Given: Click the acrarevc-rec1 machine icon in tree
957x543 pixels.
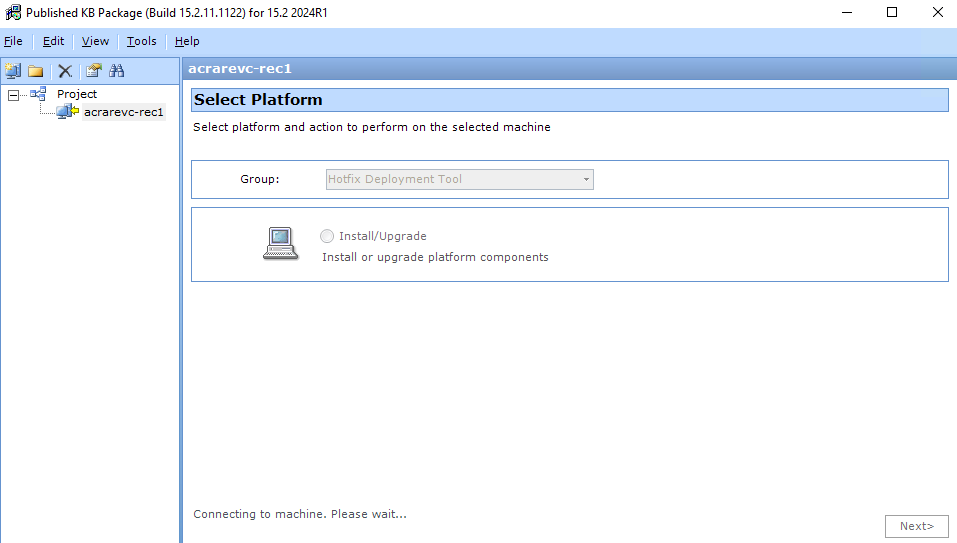Looking at the screenshot, I should tap(68, 112).
